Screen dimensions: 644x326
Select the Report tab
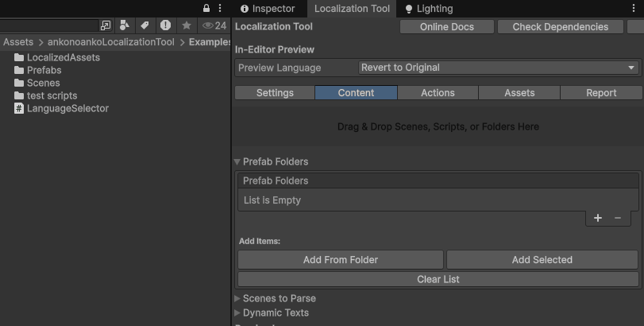coord(601,93)
